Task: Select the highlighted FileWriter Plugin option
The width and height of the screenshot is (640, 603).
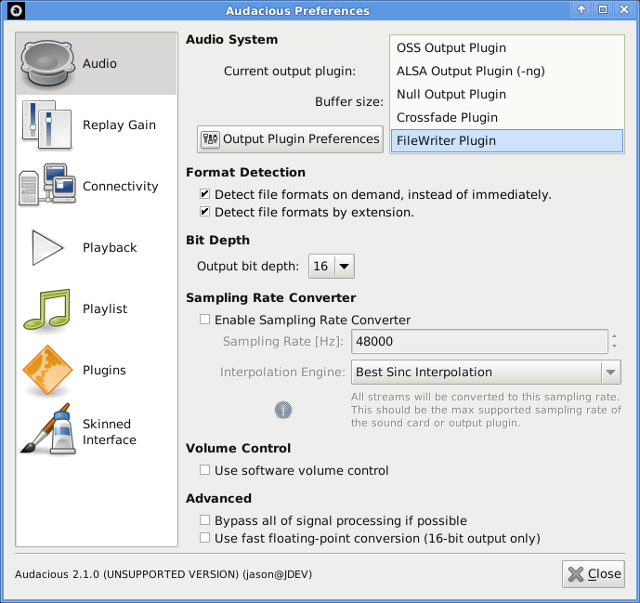Action: coord(507,141)
